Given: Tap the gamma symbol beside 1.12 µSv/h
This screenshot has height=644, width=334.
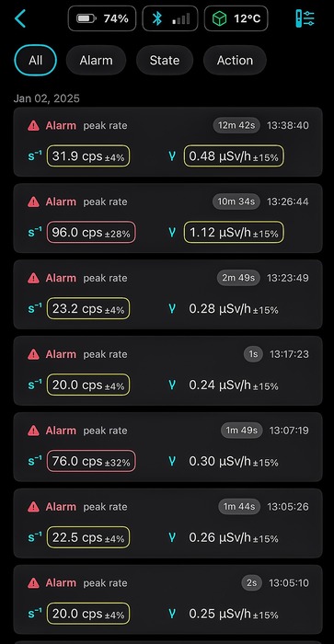Looking at the screenshot, I should pyautogui.click(x=172, y=233).
